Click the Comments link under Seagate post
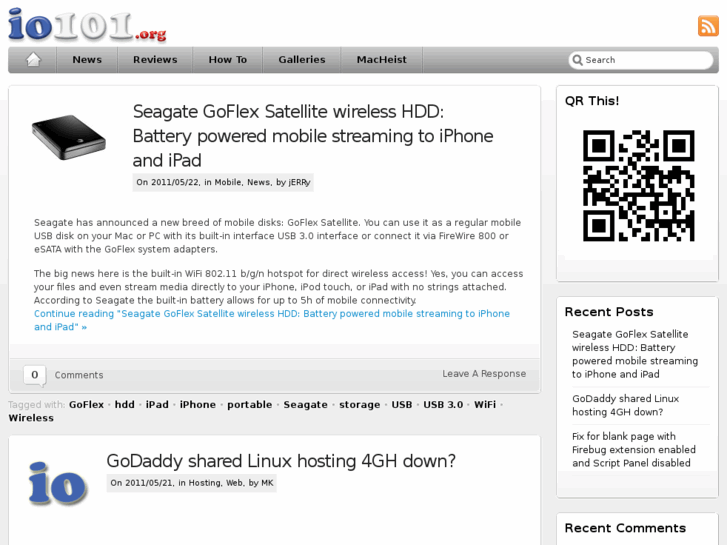Viewport: 727px width, 545px height. [x=79, y=375]
